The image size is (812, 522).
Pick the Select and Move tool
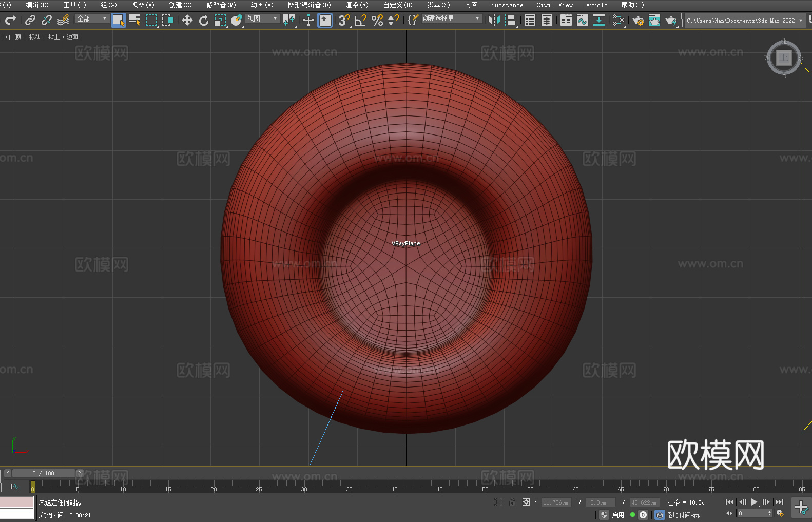[187, 20]
